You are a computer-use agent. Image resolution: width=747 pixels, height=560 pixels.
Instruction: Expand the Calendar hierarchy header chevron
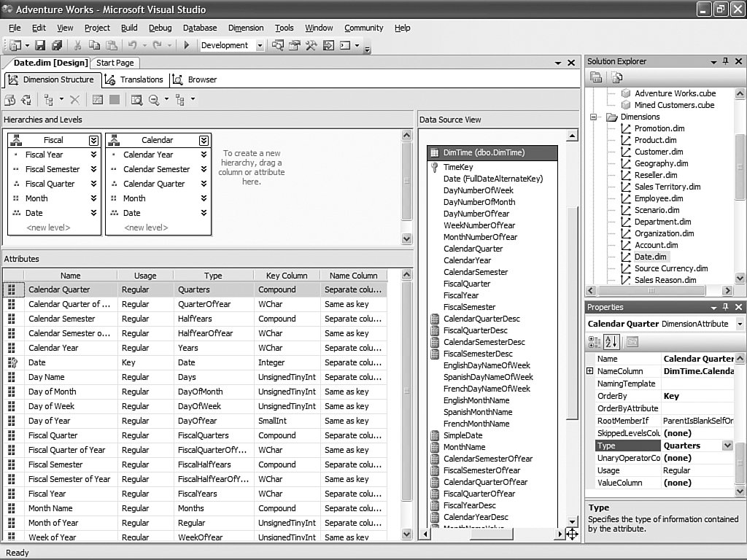click(x=204, y=140)
